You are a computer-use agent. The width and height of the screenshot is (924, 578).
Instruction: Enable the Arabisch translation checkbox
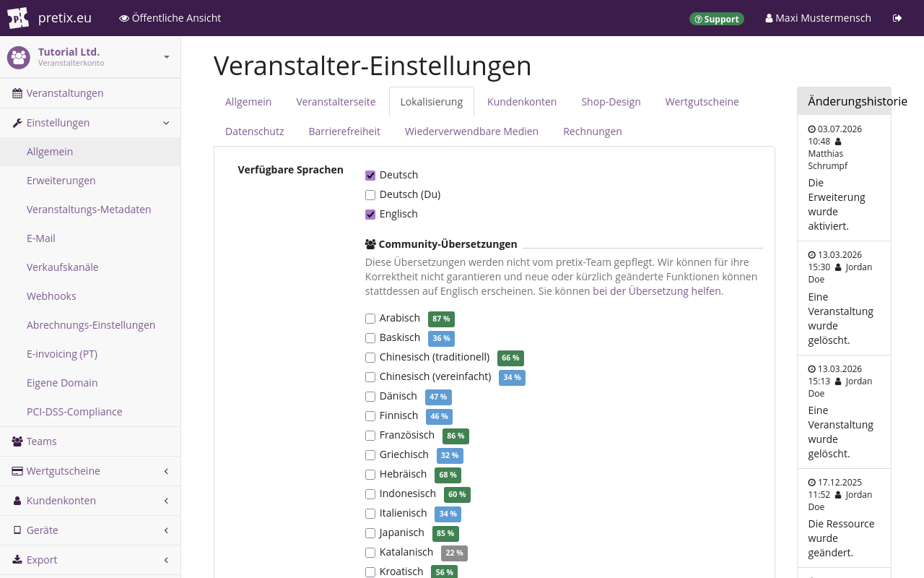tap(370, 318)
